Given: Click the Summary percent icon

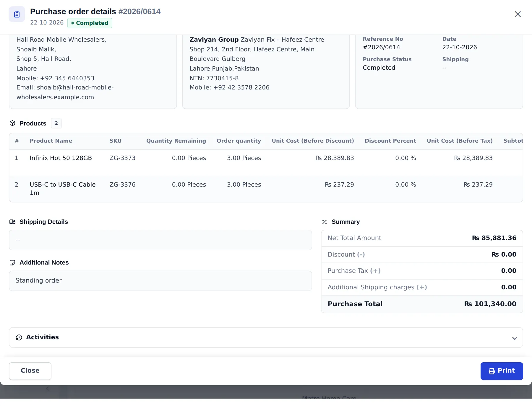Looking at the screenshot, I should [x=325, y=222].
